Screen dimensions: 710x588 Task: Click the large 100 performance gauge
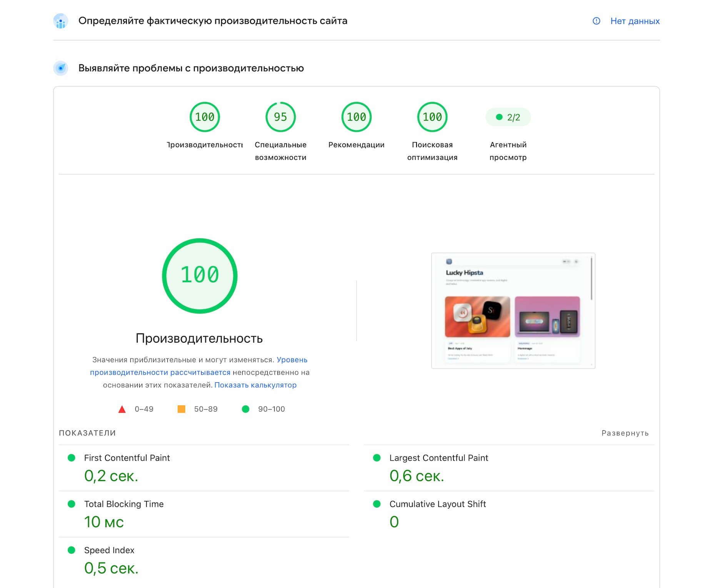pos(200,276)
